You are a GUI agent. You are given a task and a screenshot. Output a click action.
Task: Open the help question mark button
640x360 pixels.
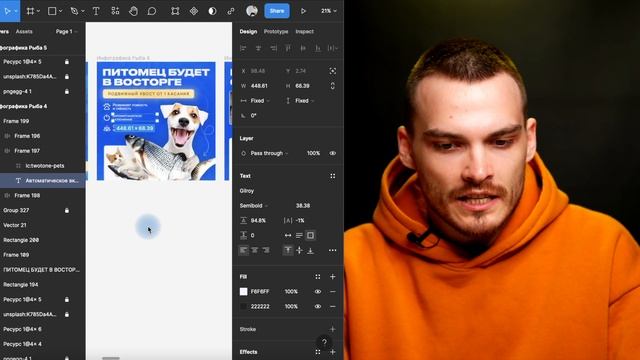coord(324,342)
